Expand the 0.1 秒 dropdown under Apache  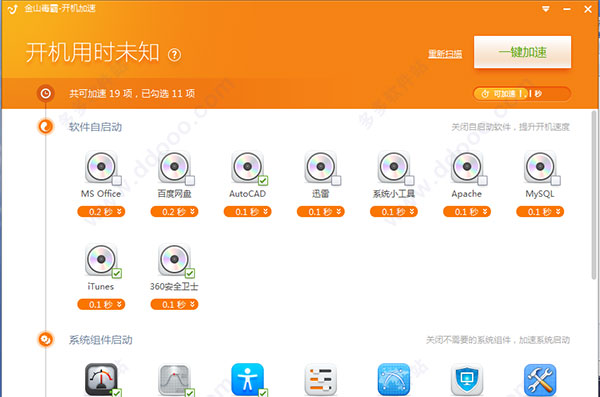pyautogui.click(x=467, y=212)
